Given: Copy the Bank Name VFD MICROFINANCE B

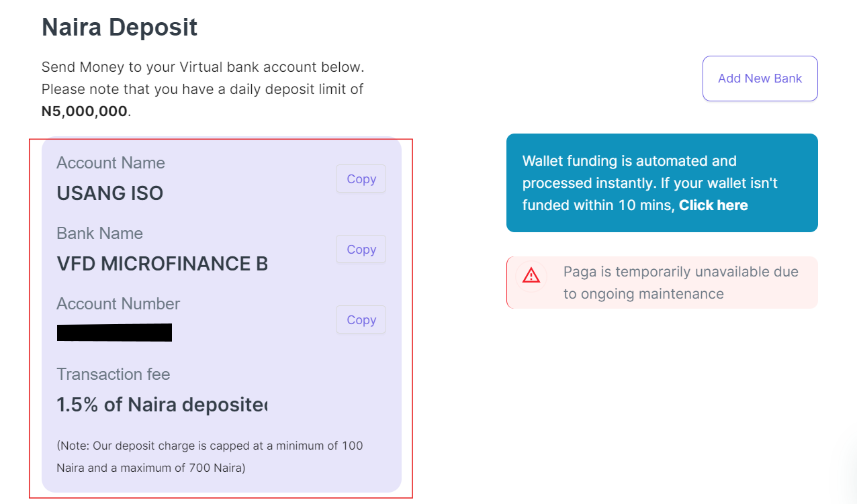Looking at the screenshot, I should (361, 249).
